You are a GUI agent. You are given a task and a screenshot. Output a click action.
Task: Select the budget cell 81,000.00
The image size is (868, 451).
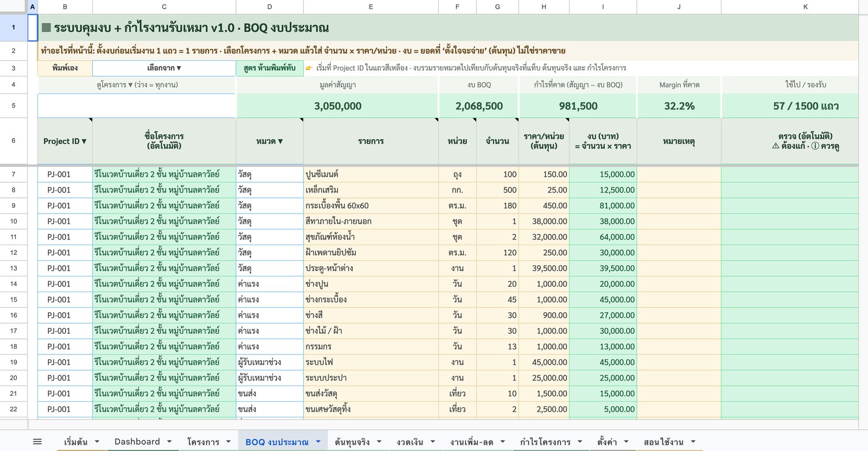tap(603, 206)
